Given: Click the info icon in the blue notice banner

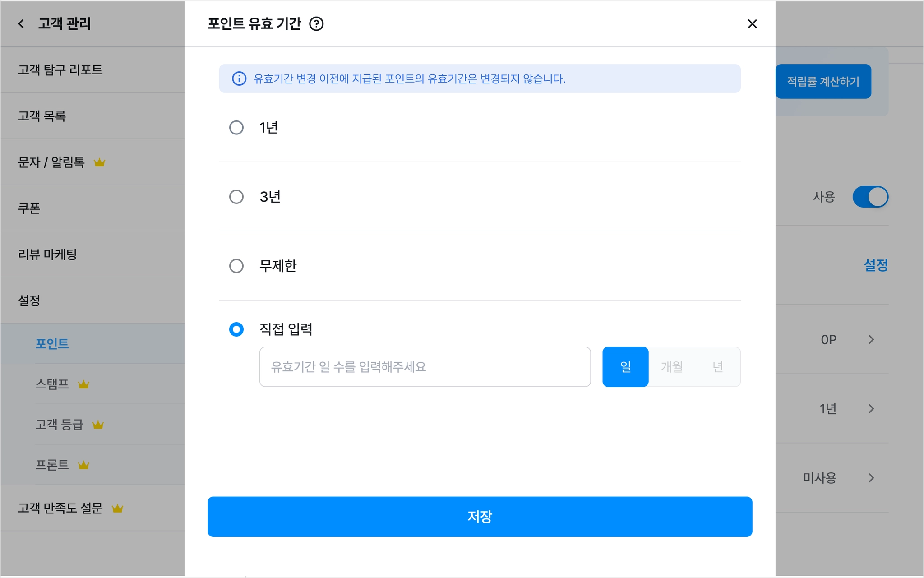Looking at the screenshot, I should [239, 79].
